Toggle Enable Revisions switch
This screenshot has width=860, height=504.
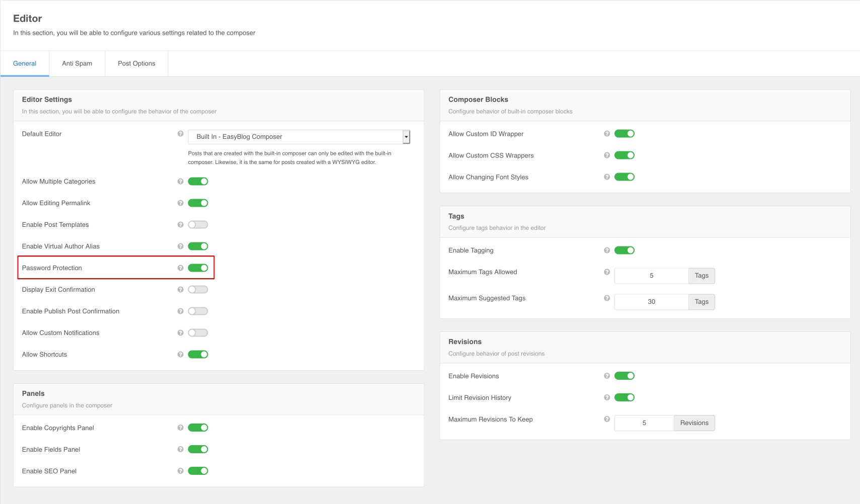tap(624, 376)
